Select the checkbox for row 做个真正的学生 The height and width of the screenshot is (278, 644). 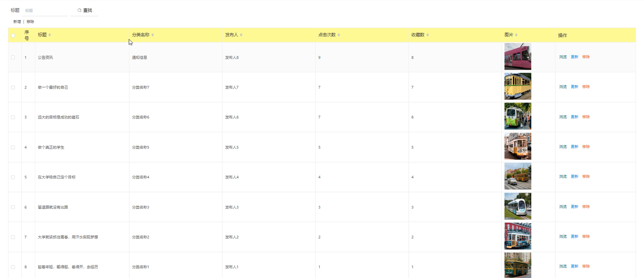(13, 147)
